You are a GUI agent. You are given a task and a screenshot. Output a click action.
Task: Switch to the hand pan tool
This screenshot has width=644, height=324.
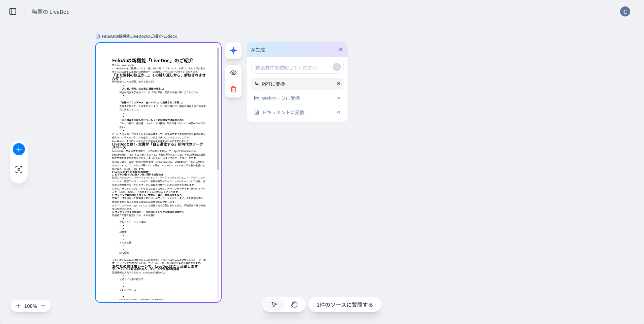coord(294,305)
